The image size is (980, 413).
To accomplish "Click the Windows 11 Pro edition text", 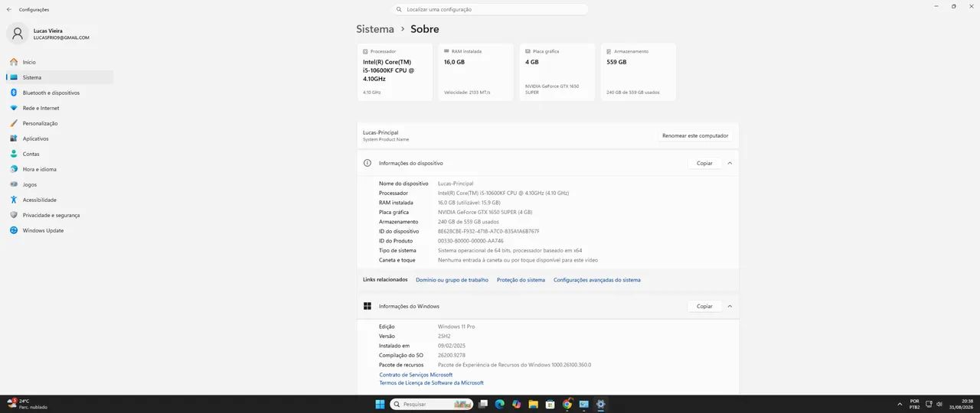I will pyautogui.click(x=456, y=327).
